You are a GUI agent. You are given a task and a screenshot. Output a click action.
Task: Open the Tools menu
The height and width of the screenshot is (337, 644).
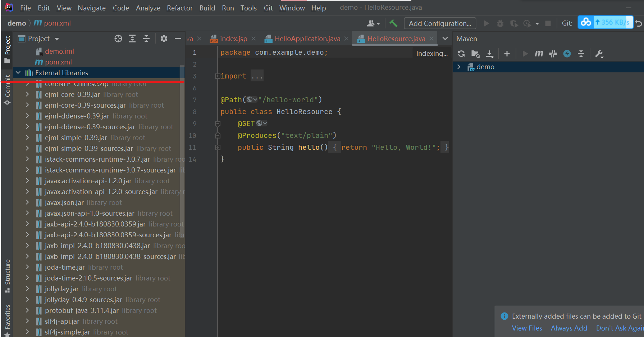(248, 8)
